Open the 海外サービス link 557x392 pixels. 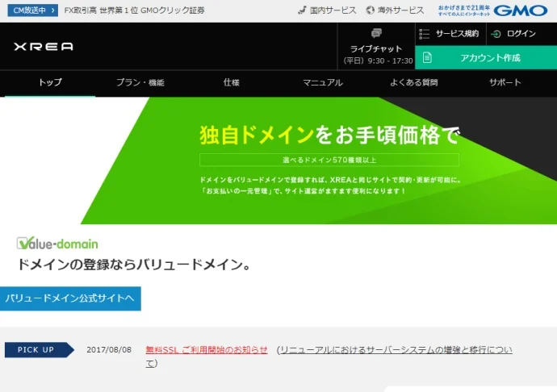tap(400, 10)
